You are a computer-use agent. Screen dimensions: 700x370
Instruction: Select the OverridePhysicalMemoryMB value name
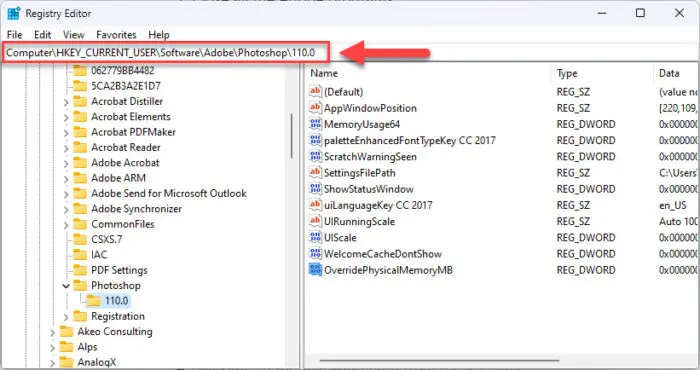[388, 270]
